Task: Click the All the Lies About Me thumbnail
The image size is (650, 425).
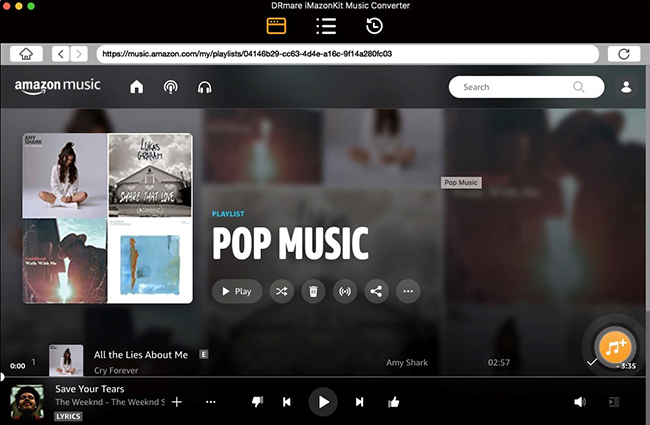Action: tap(66, 360)
